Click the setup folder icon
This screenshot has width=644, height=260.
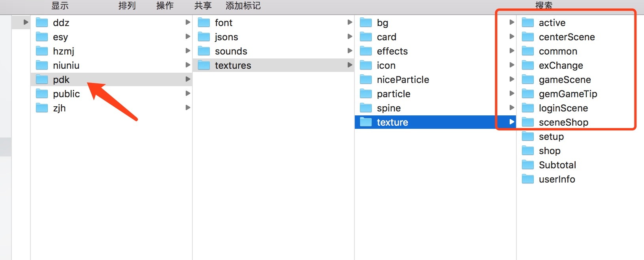click(528, 136)
